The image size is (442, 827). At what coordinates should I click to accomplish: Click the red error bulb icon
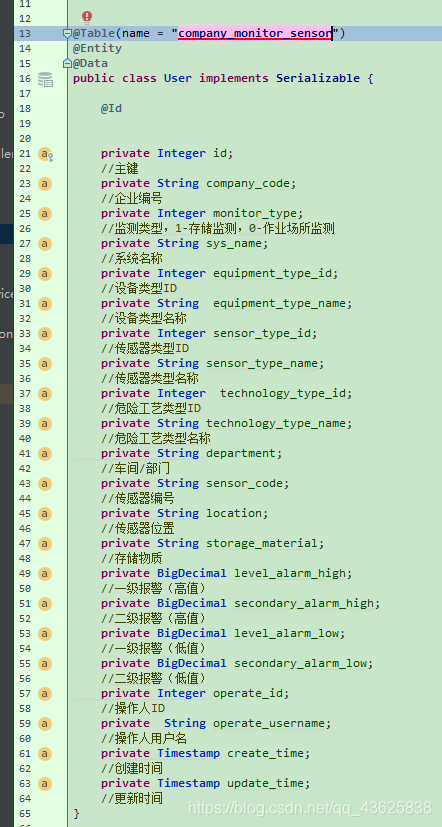pos(87,18)
